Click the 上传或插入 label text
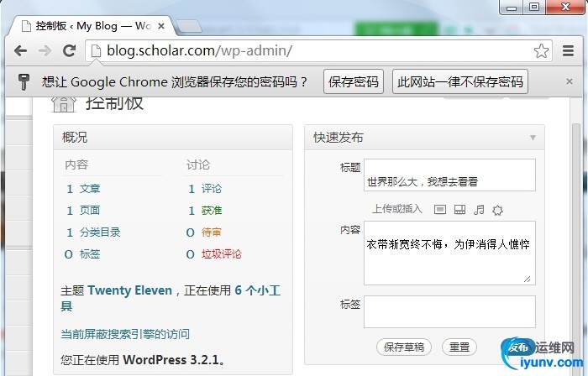This screenshot has width=588, height=376. pyautogui.click(x=397, y=209)
